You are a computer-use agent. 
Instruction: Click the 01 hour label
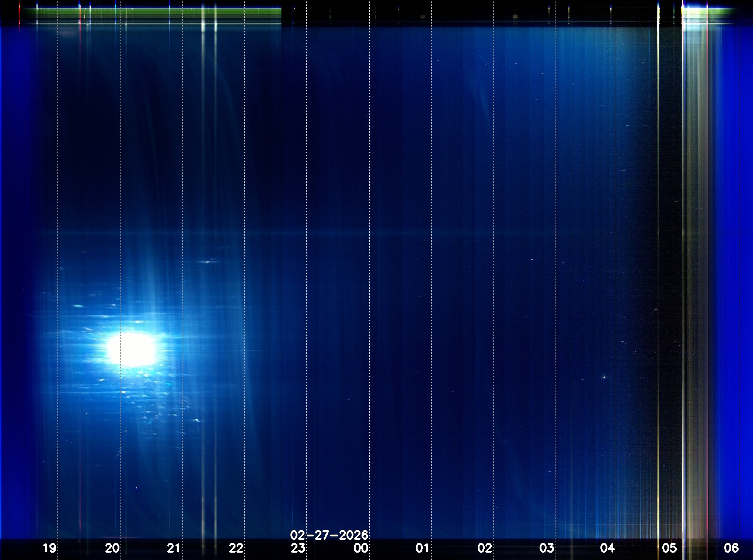422,548
